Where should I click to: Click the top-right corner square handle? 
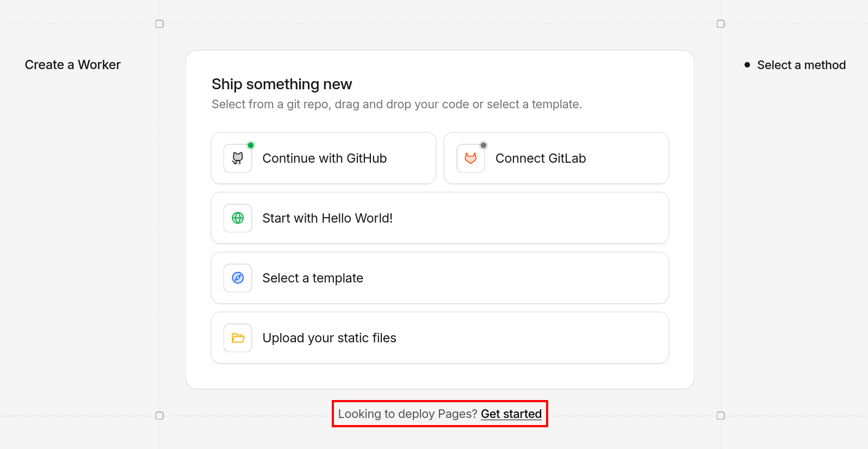721,24
